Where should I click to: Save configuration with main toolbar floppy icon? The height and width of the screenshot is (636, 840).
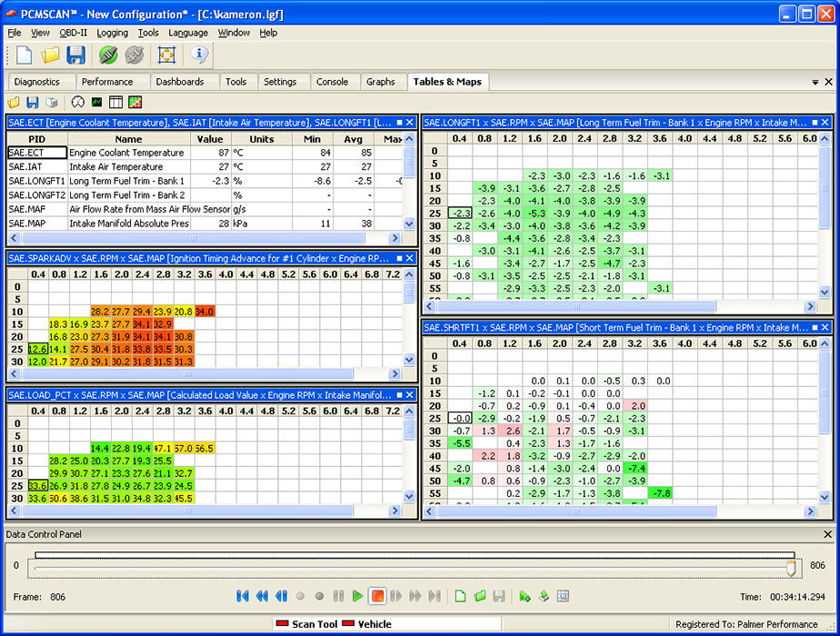[x=76, y=55]
